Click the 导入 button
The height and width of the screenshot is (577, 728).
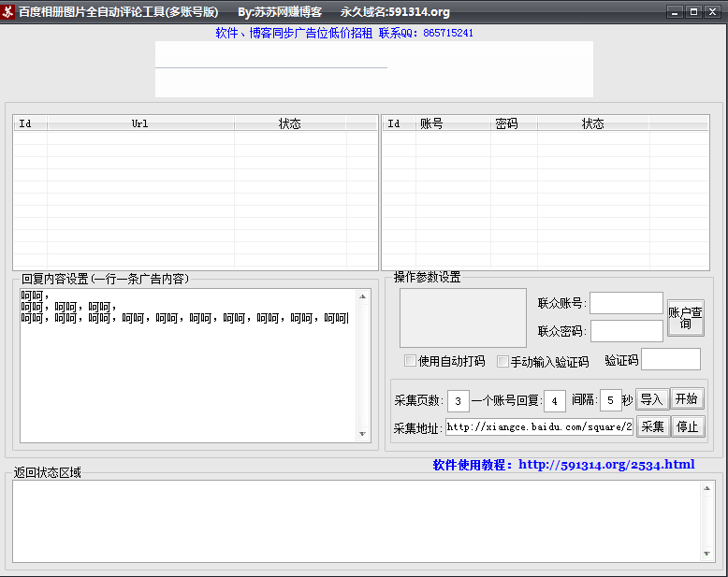click(652, 399)
